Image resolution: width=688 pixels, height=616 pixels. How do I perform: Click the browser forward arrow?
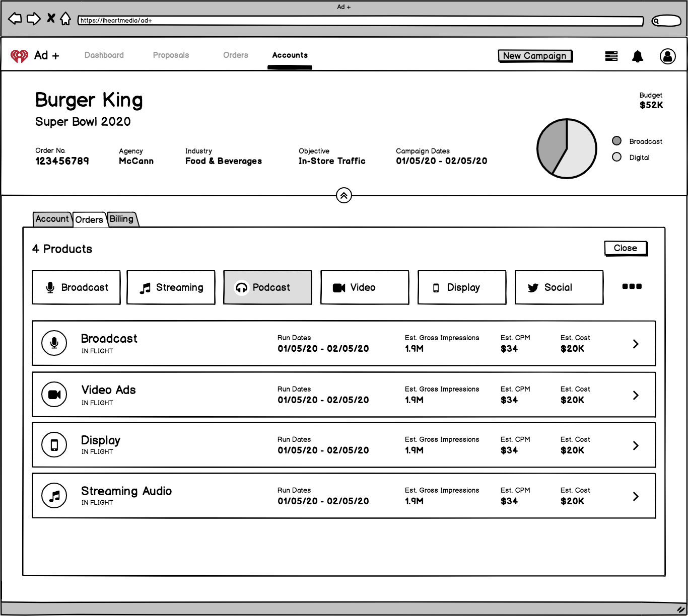pos(34,19)
